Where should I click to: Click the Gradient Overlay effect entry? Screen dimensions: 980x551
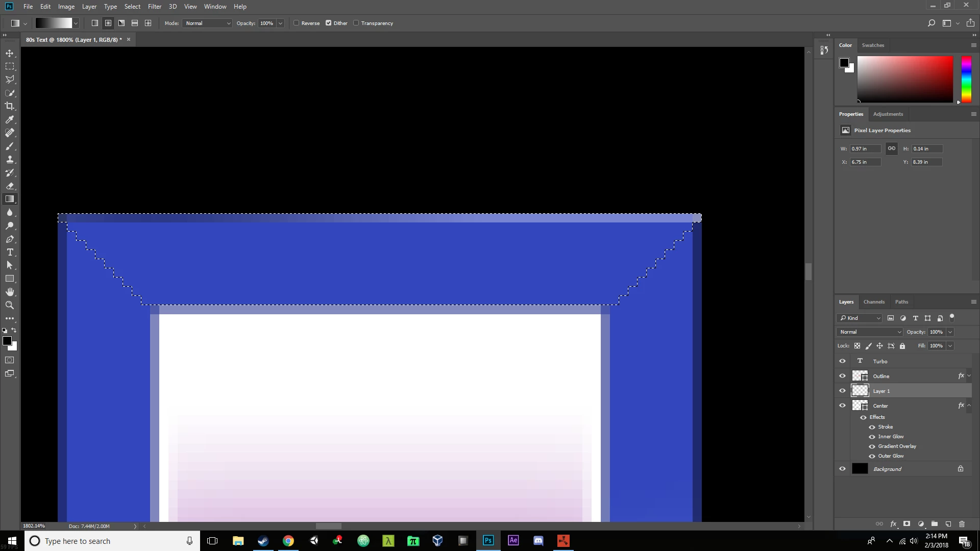point(897,446)
